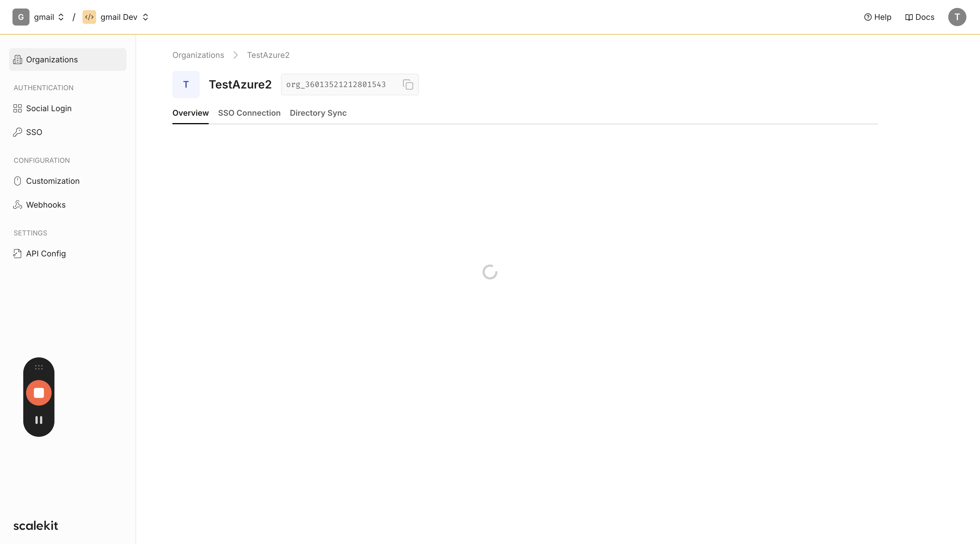Click the Help question mark icon
Image resolution: width=980 pixels, height=544 pixels.
pos(868,17)
